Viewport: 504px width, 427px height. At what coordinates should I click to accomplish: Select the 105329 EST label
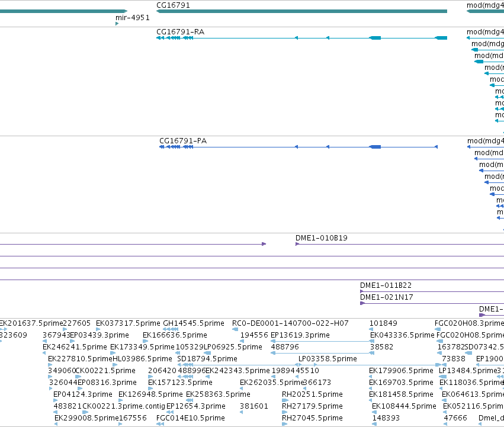[190, 347]
